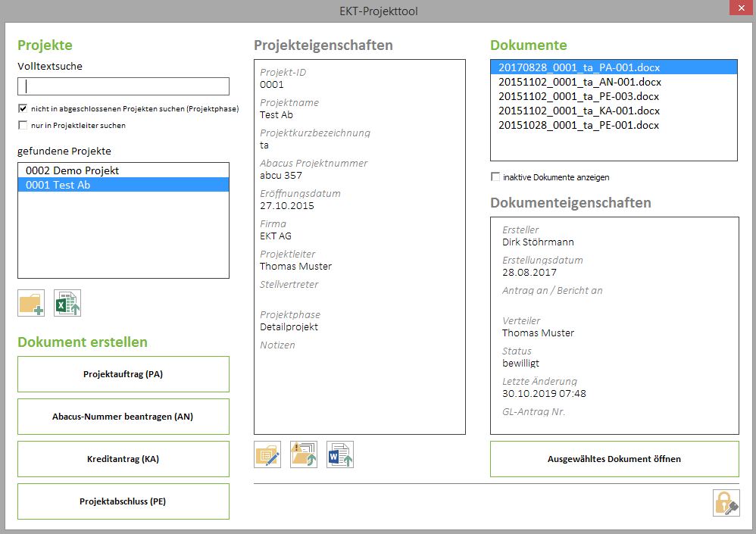Viewport: 756px width, 534px height.
Task: Click Eröffnungsdatum value '27.10.2015'
Action: [x=287, y=206]
